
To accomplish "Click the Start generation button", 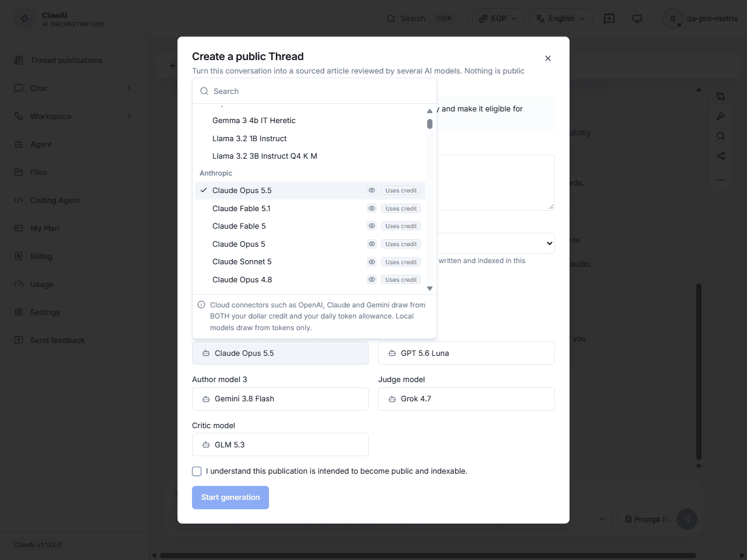I will click(x=231, y=498).
